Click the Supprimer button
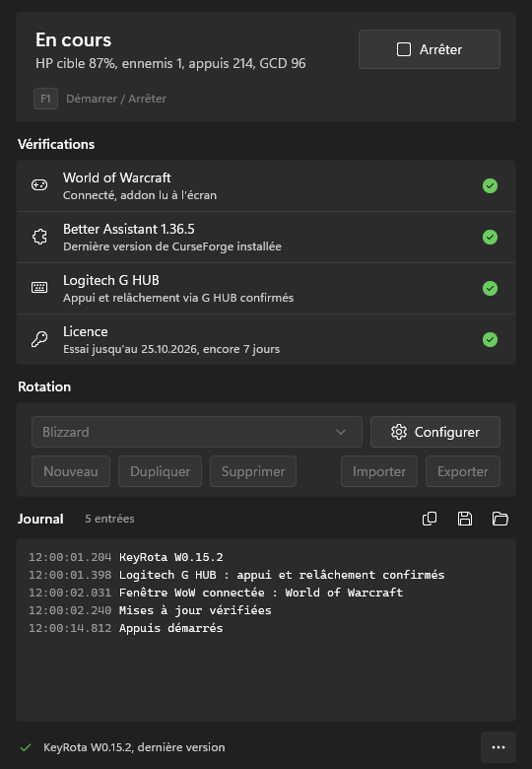The image size is (532, 769). click(x=253, y=471)
